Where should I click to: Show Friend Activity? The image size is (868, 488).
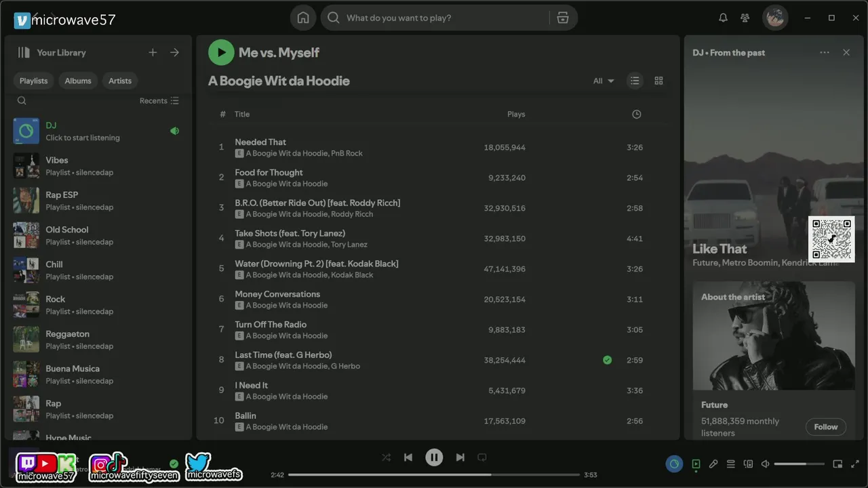point(745,18)
